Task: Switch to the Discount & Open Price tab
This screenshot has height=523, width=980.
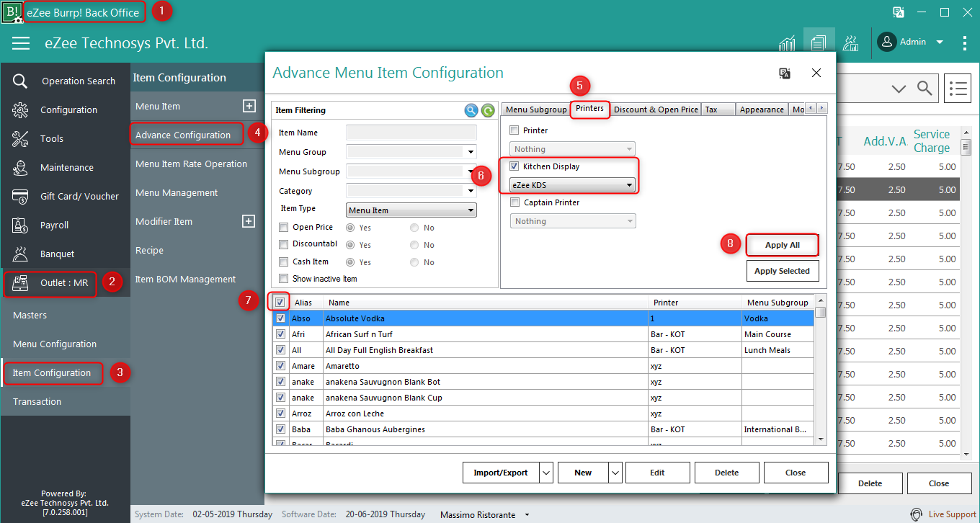Action: click(x=656, y=109)
